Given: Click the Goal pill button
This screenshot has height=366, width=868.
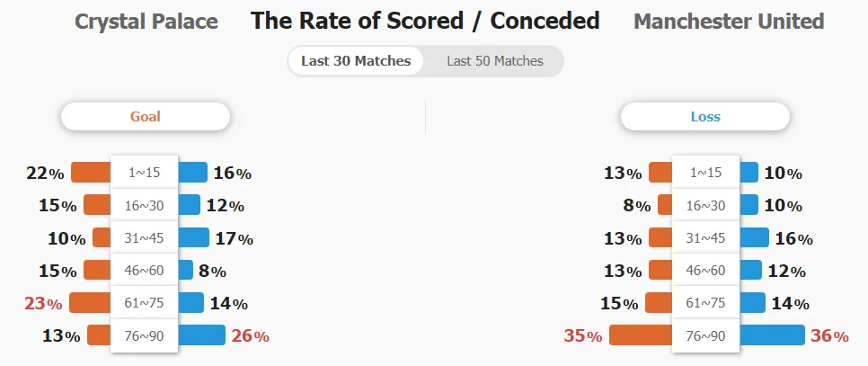Looking at the screenshot, I should 145,116.
